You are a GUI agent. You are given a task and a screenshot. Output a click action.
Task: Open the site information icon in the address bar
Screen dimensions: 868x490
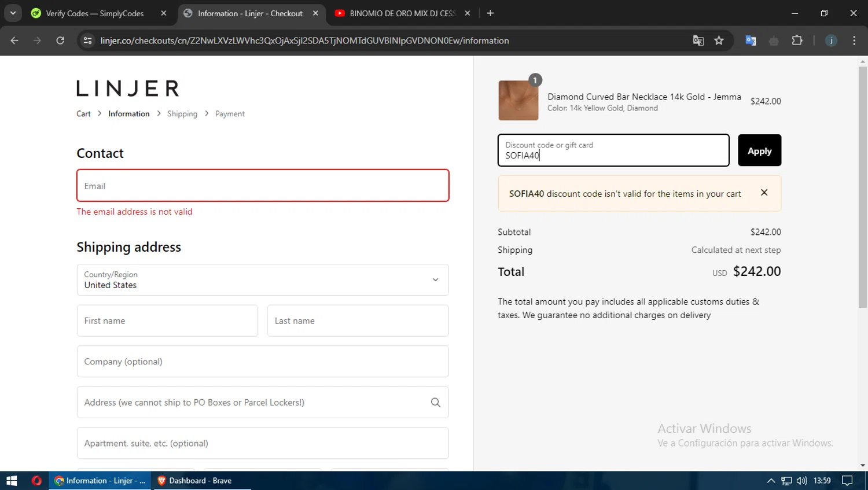[x=88, y=40]
